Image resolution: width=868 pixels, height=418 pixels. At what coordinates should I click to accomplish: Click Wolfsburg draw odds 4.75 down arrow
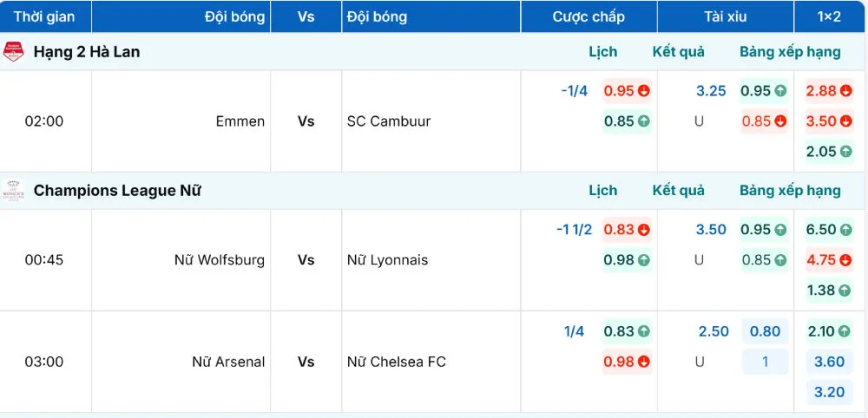pos(846,260)
